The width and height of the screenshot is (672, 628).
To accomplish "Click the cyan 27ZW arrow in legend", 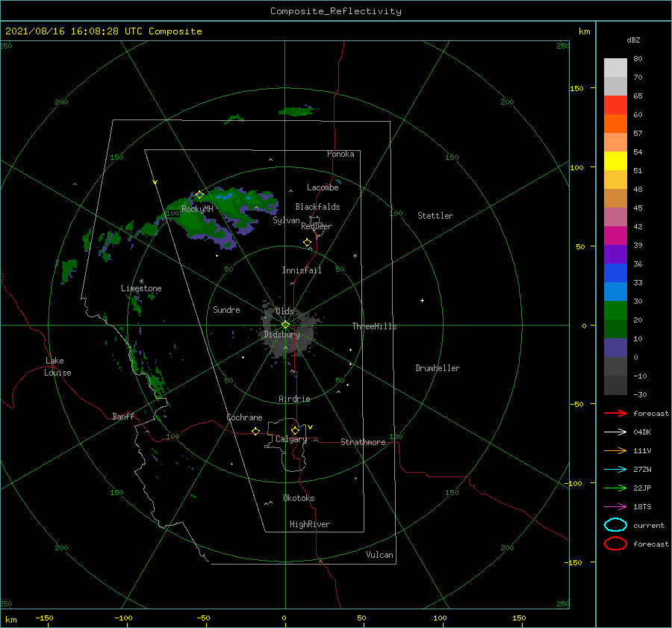I will 615,470.
